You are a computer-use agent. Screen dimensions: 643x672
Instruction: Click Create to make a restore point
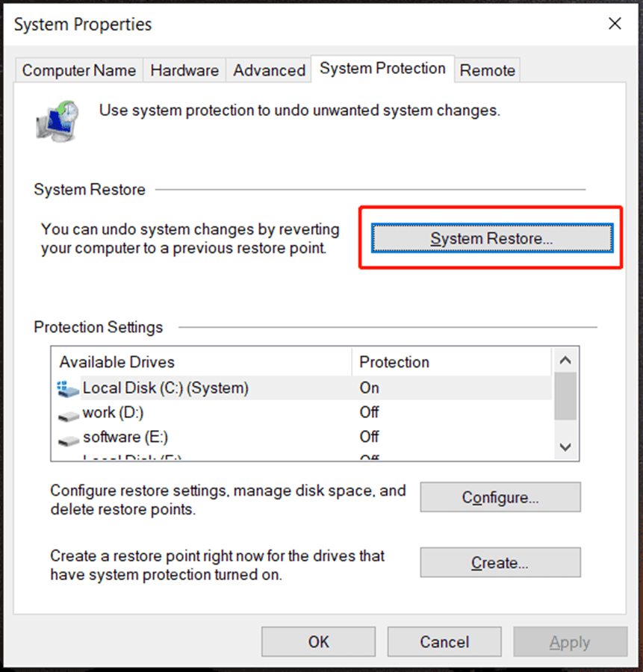500,562
